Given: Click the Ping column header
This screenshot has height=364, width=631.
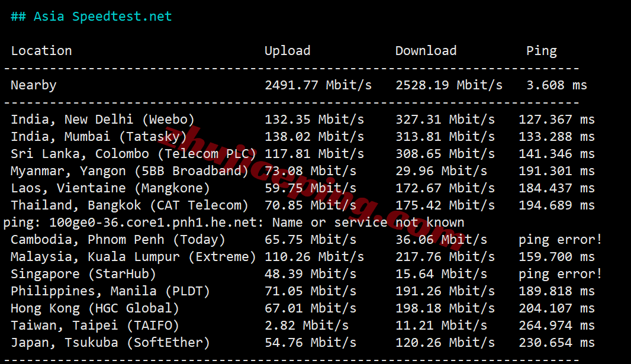Looking at the screenshot, I should 541,51.
